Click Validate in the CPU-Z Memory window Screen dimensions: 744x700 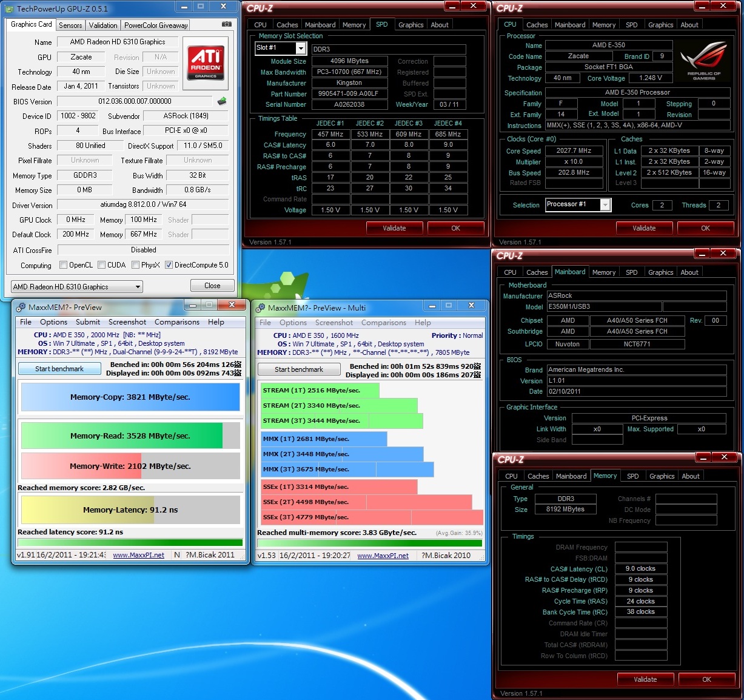[645, 679]
